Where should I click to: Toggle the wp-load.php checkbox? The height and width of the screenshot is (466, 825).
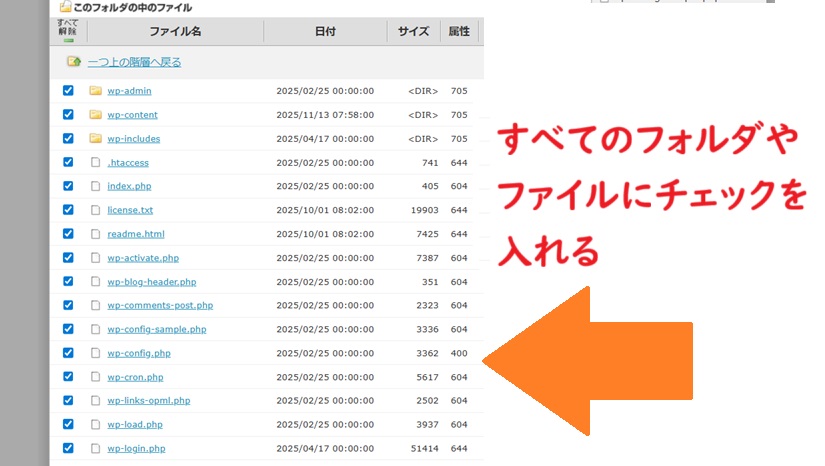click(x=68, y=424)
